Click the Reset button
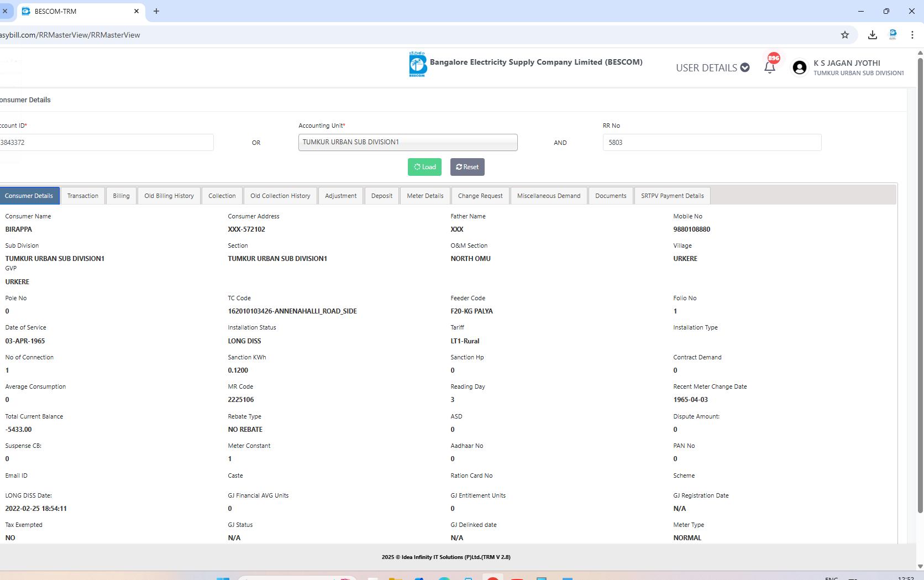Image resolution: width=924 pixels, height=580 pixels. [467, 167]
